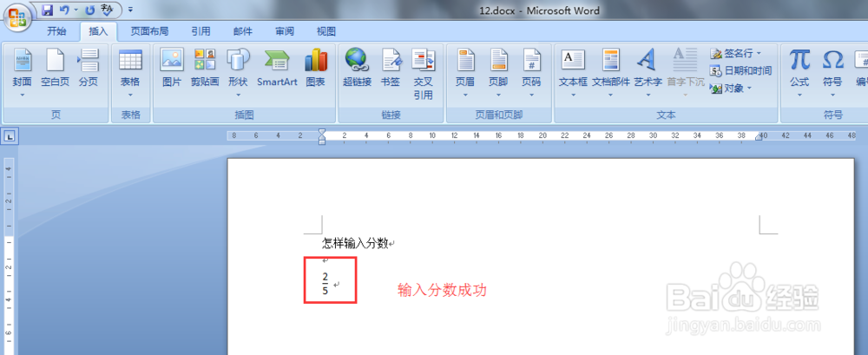Open undo history dropdown arrow
Image resolution: width=868 pixels, height=355 pixels.
[x=76, y=10]
